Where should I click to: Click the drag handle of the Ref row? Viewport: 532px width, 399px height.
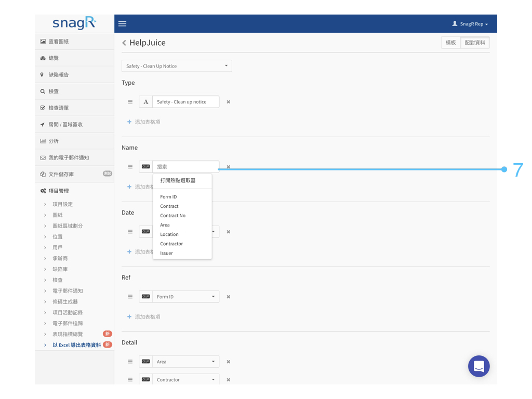coord(130,297)
